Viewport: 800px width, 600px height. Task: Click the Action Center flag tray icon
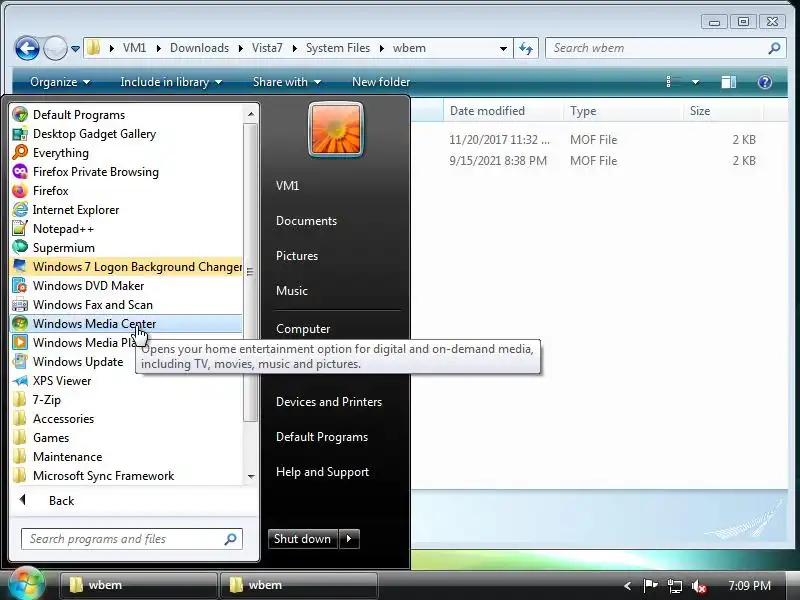[650, 585]
